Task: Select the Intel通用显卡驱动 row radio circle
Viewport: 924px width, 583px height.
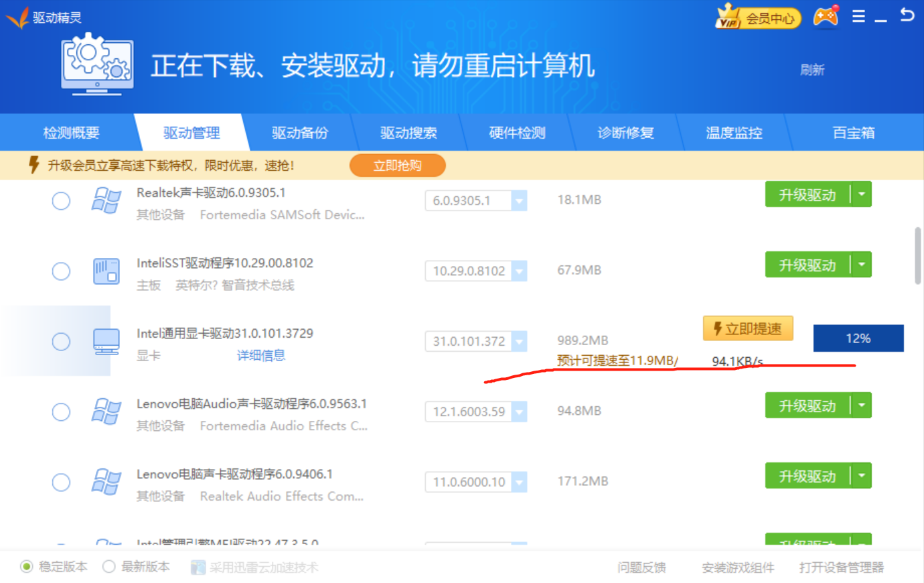Action: tap(61, 342)
